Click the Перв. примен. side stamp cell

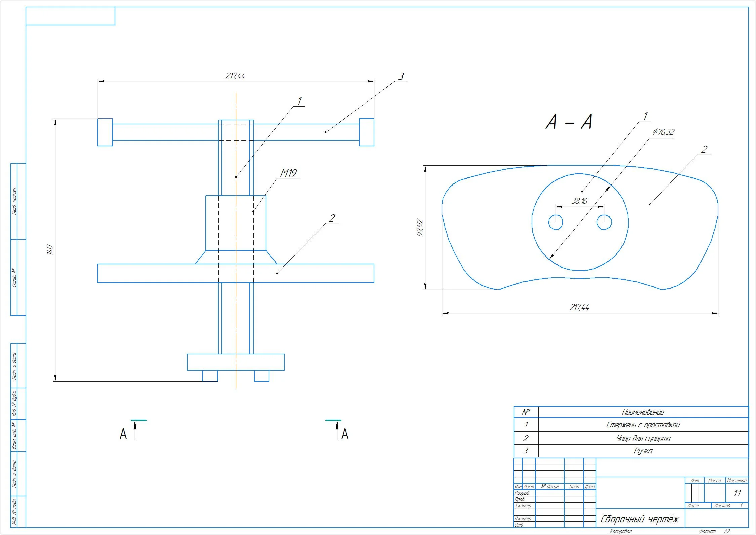14,201
